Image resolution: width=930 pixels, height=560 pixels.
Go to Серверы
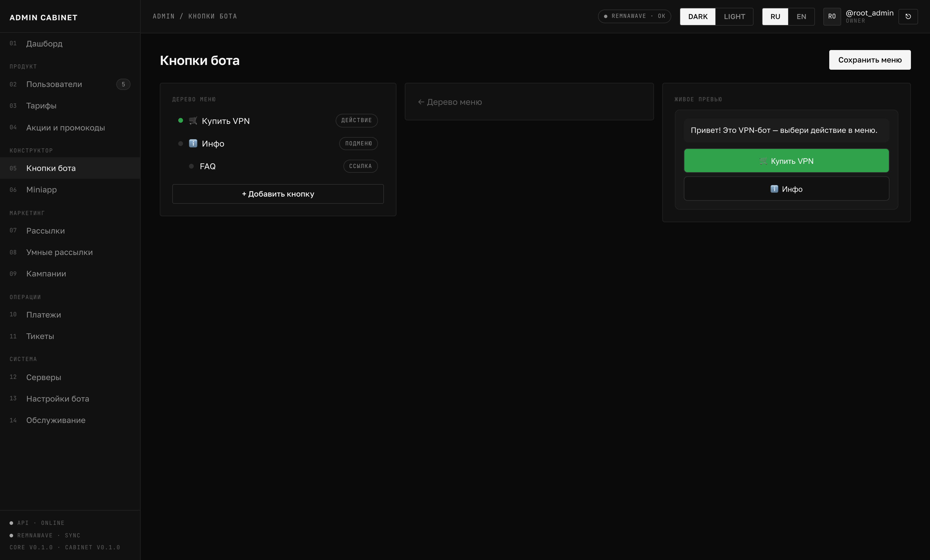pos(70,377)
